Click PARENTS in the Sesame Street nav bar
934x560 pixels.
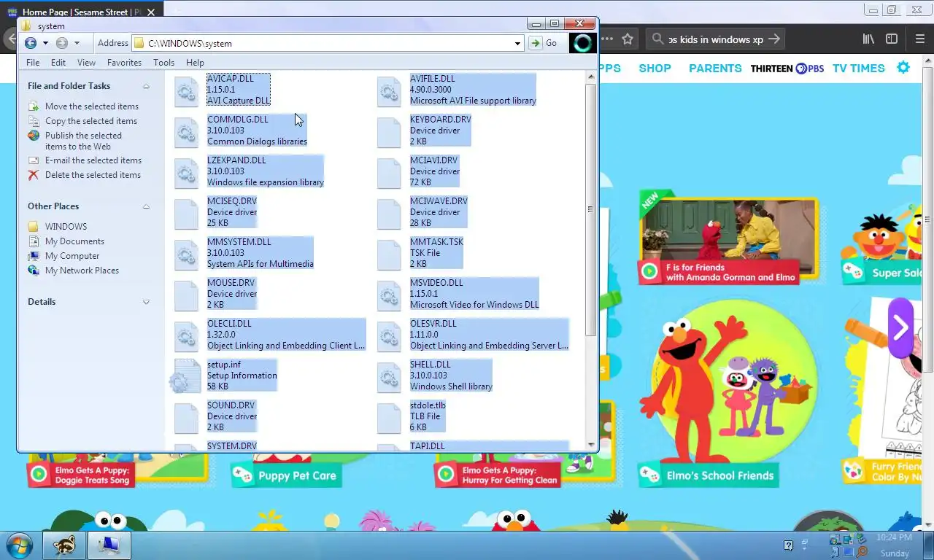coord(715,68)
